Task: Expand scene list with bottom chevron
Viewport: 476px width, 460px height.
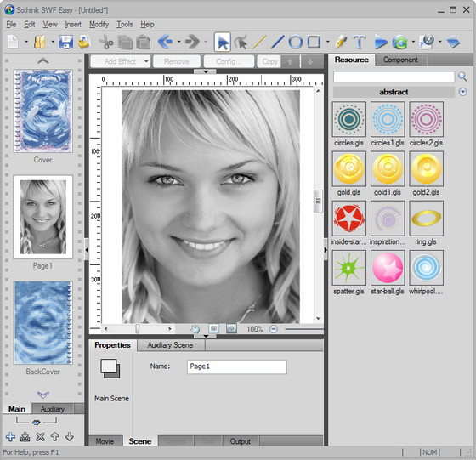Action: tap(43, 395)
